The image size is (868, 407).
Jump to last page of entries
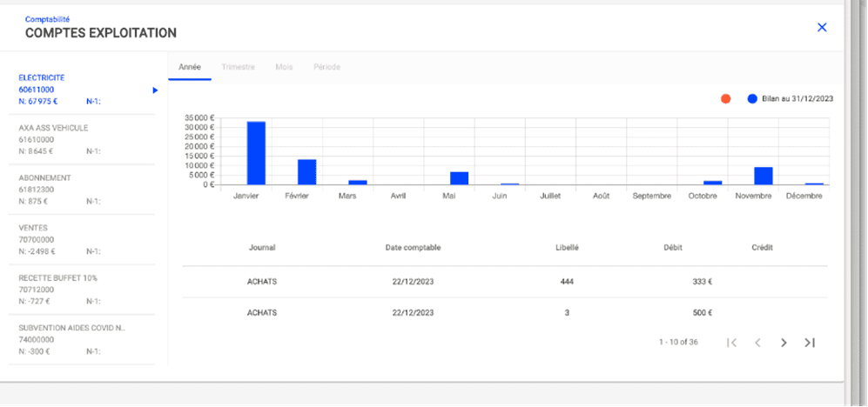(x=810, y=343)
